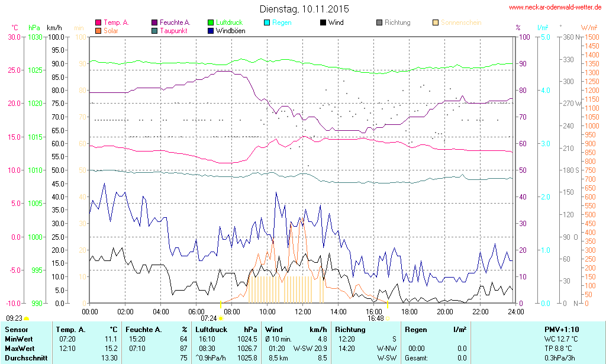
Task: Click the Sonnenschein legend swatch
Action: point(436,23)
